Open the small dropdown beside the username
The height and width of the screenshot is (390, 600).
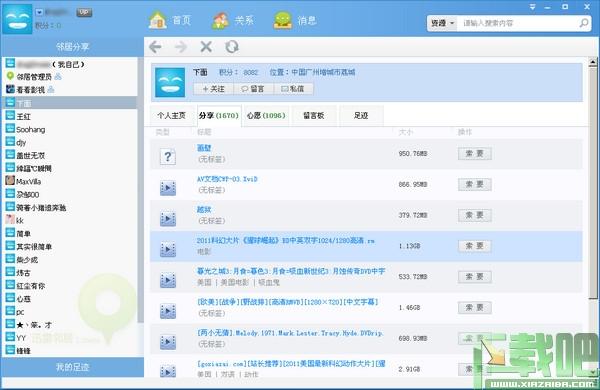(39, 12)
